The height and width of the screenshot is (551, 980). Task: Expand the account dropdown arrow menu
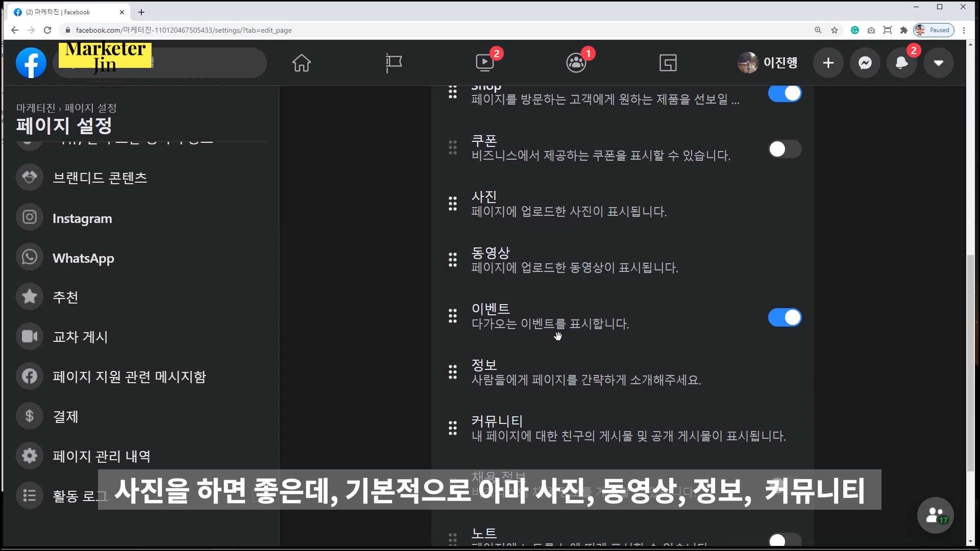938,63
